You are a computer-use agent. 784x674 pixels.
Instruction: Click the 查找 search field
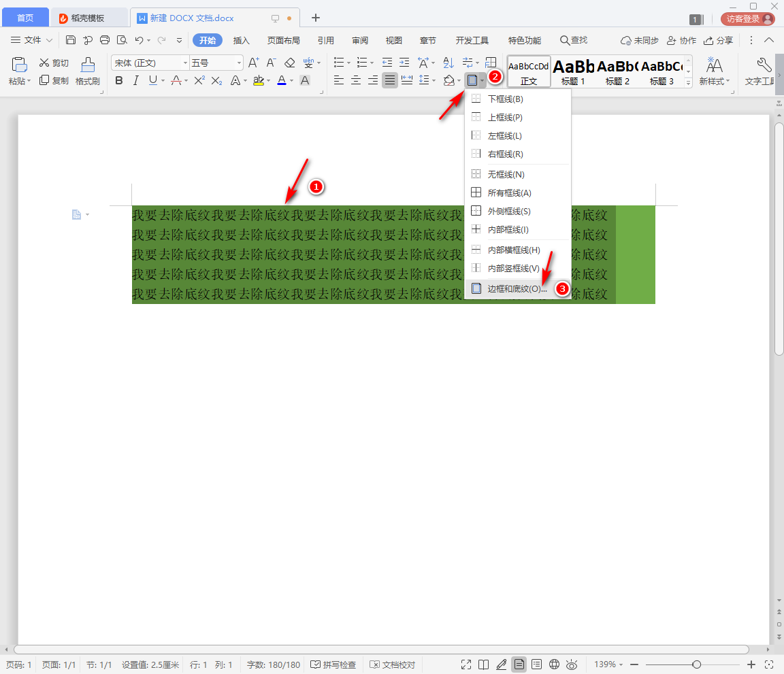pos(574,40)
